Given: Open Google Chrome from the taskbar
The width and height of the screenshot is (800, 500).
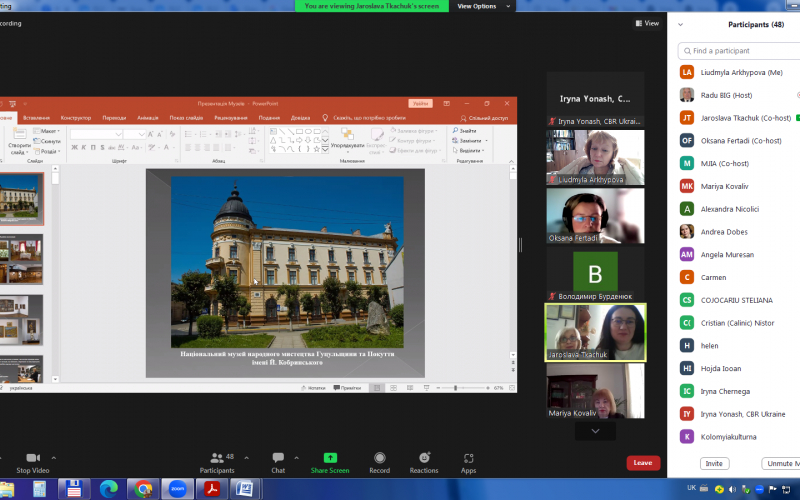Looking at the screenshot, I should click(143, 489).
